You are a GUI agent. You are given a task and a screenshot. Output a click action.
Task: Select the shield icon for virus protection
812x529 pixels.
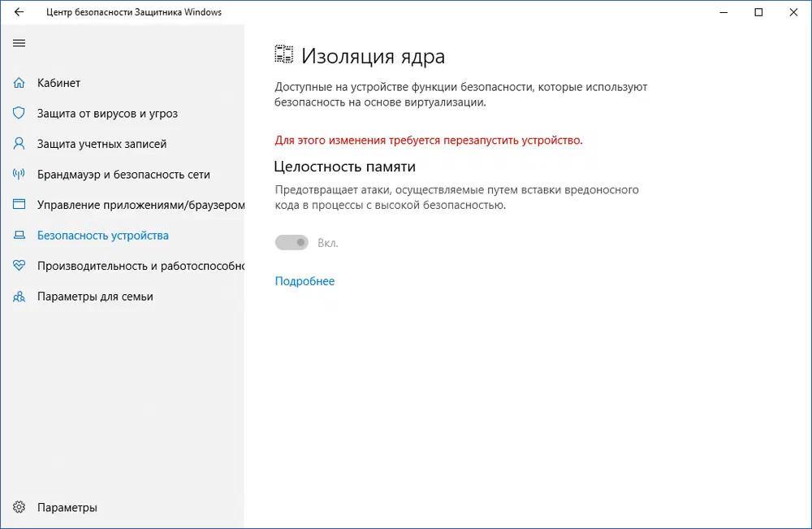[19, 114]
